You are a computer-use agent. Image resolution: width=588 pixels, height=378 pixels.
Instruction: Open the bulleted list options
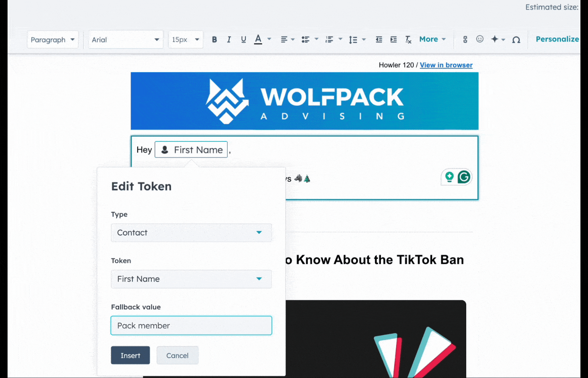[310, 39]
